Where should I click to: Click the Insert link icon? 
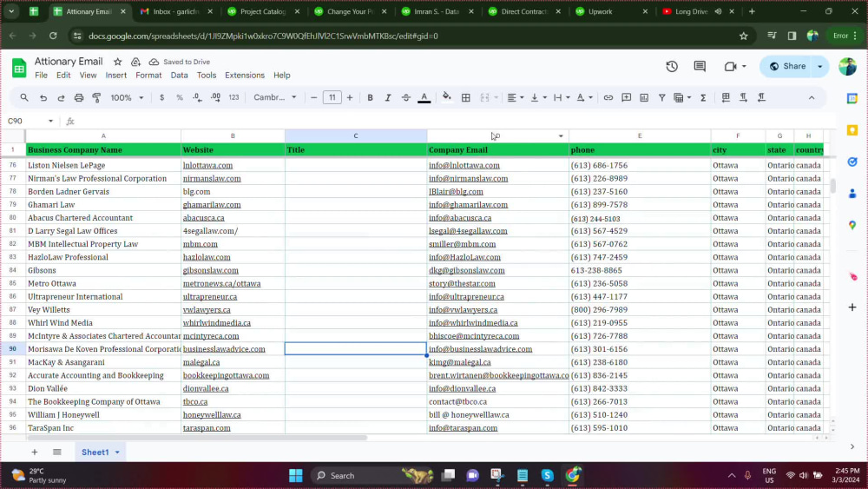pos(608,97)
